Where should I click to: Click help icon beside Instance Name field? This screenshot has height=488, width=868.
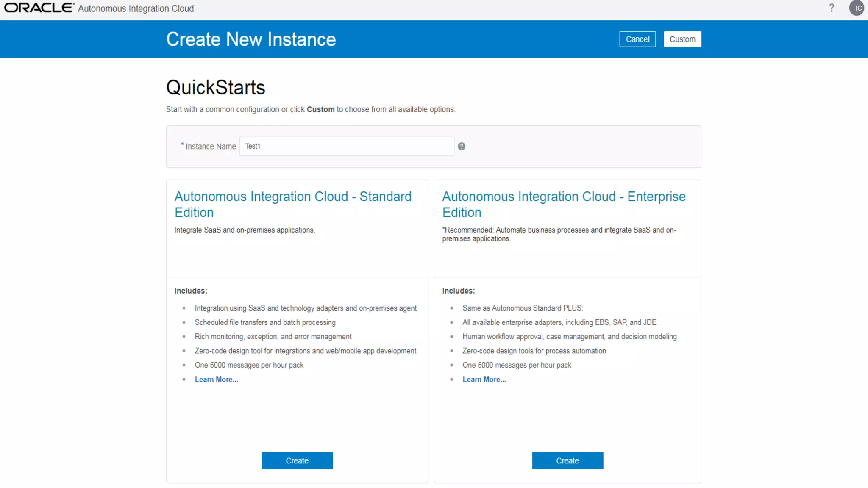point(462,147)
